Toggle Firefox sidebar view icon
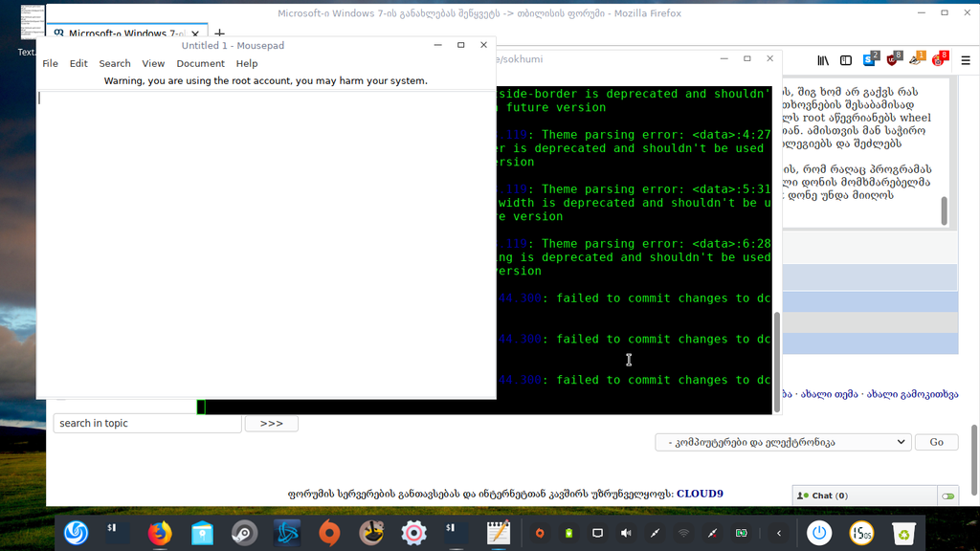The height and width of the screenshot is (551, 980). 846,60
